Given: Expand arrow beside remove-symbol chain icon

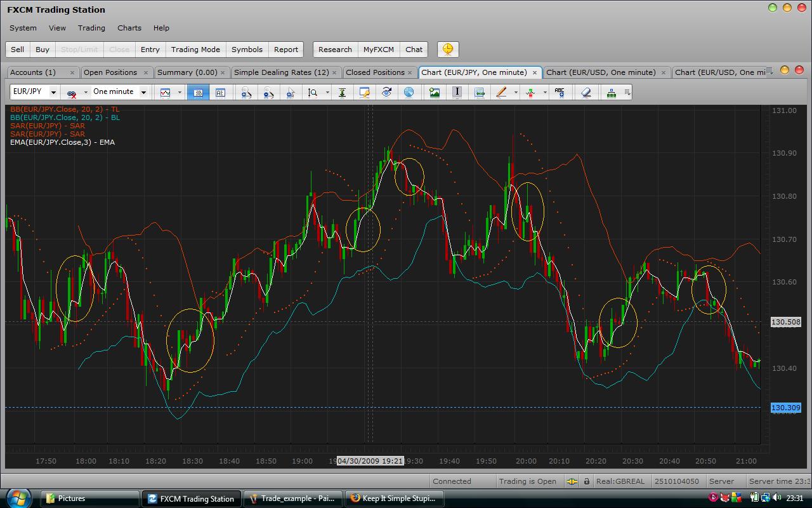Looking at the screenshot, I should pos(85,93).
